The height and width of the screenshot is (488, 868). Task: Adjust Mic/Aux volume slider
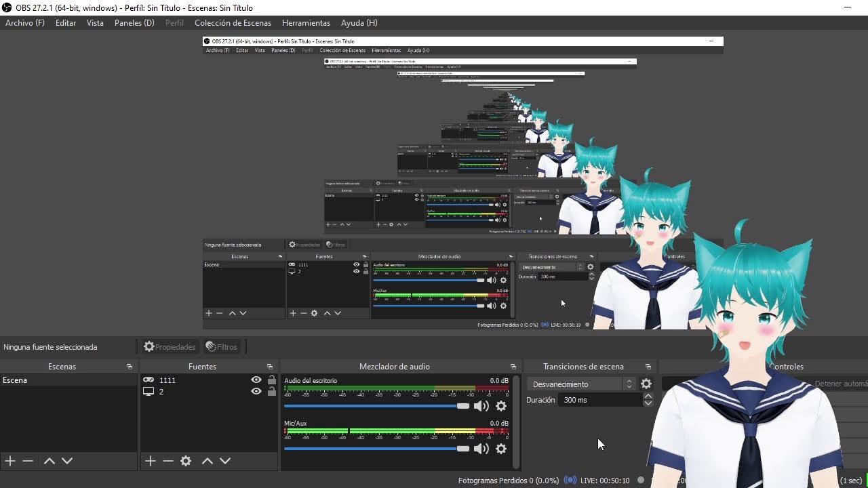point(376,449)
